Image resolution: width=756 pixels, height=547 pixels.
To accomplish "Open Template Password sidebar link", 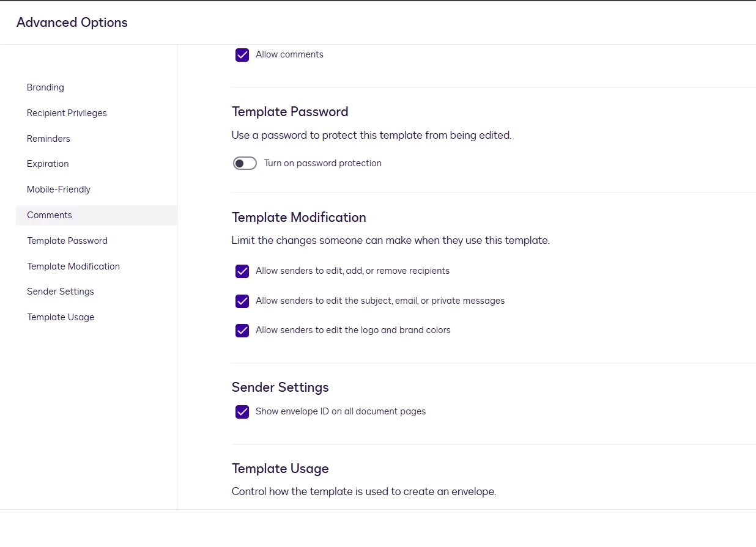I will (67, 241).
